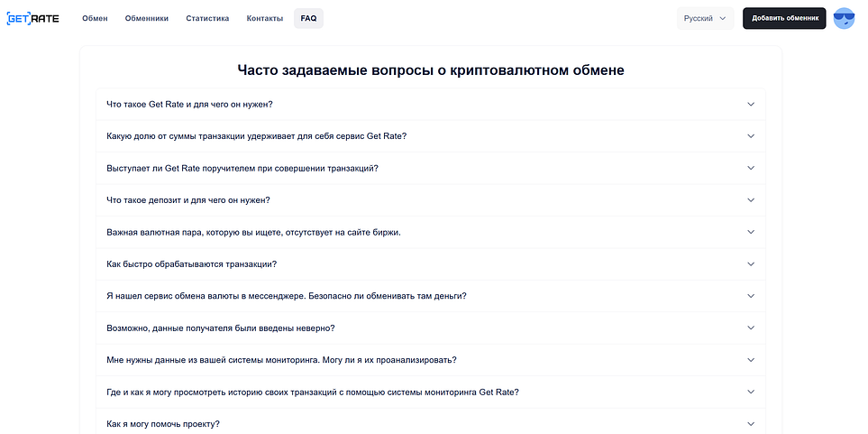This screenshot has width=868, height=434.
Task: Click the Добавить обменник button
Action: [x=784, y=18]
